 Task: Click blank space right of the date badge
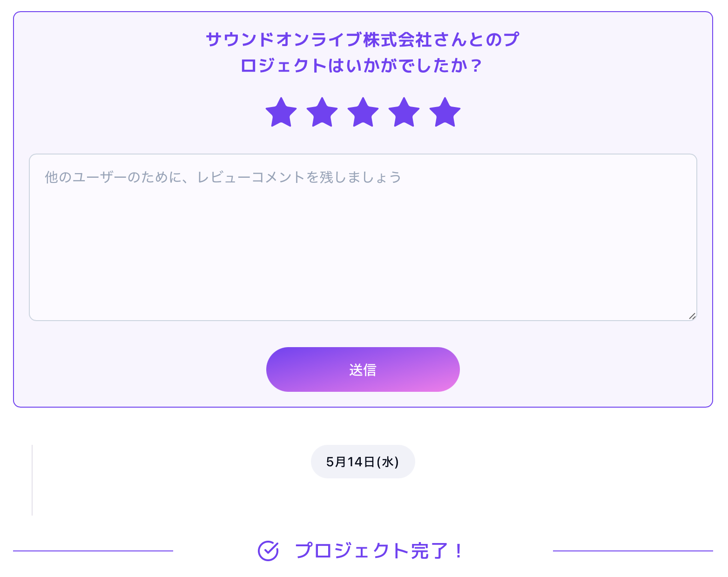(559, 462)
